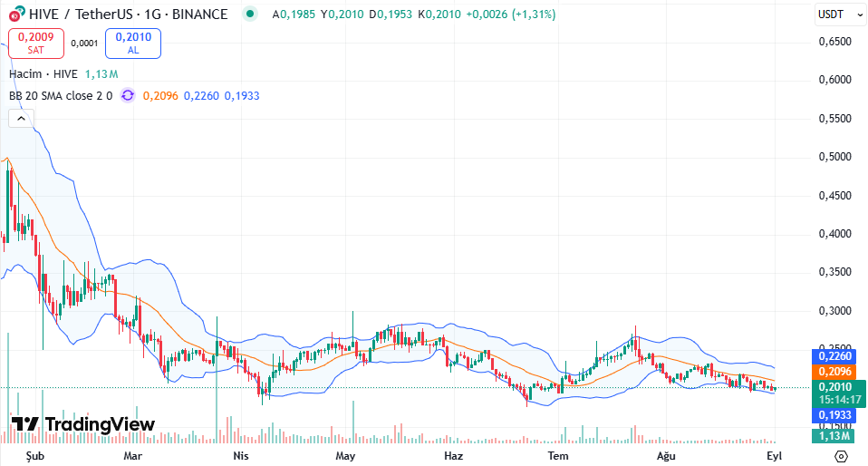Viewport: 868px width, 466px height.
Task: Click the 0,2009 SAT sell button
Action: (36, 44)
